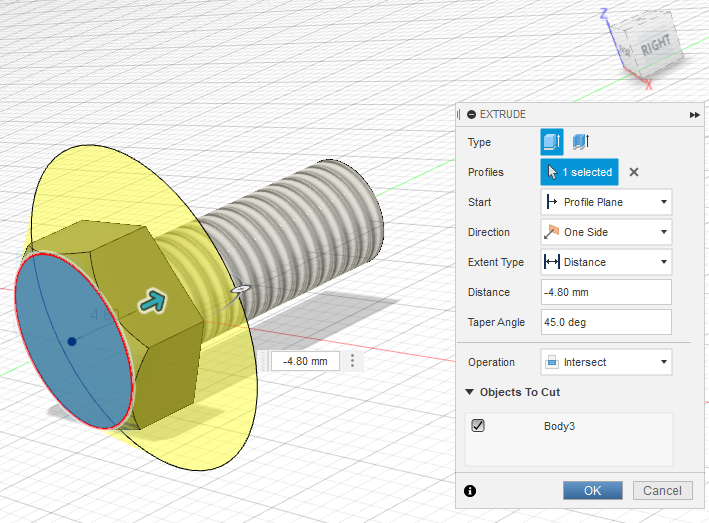
Task: Cancel the Extrude operation
Action: pos(662,491)
